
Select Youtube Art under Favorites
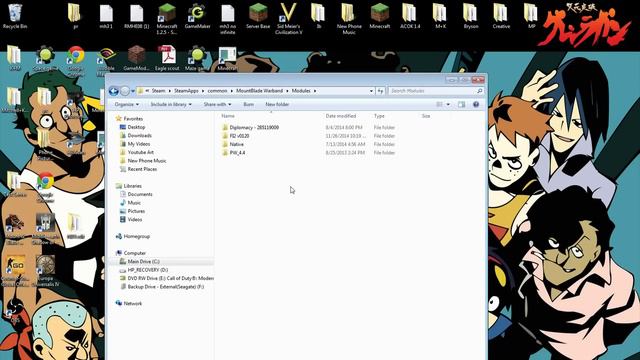tap(137, 152)
